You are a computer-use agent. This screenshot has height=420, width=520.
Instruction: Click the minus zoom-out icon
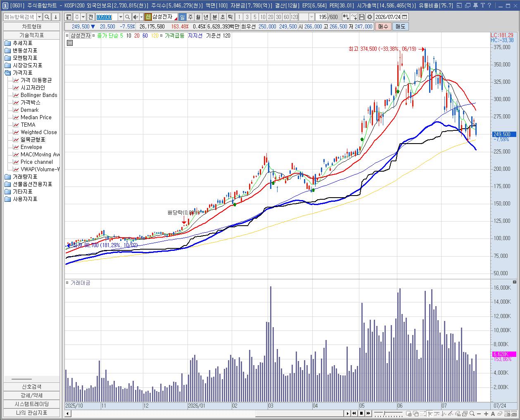(479, 413)
